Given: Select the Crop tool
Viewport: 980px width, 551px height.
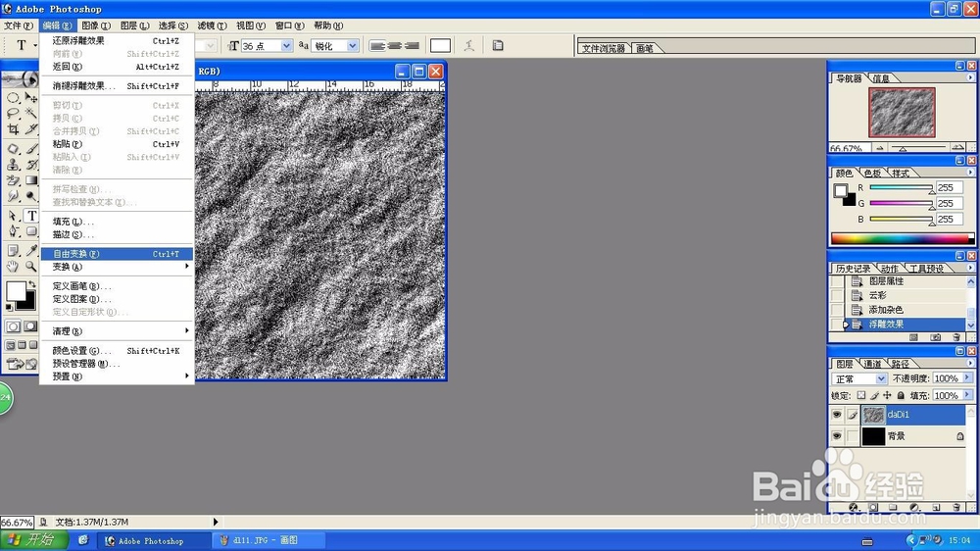Looking at the screenshot, I should tap(13, 128).
